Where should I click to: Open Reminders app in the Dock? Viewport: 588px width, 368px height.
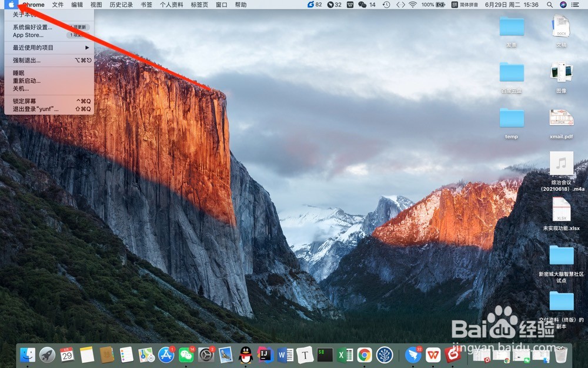pyautogui.click(x=126, y=354)
